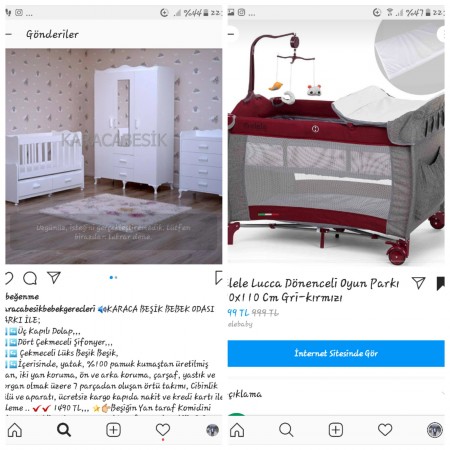Toggle saved bookmark for the play park product
This screenshot has width=450, height=450.
pyautogui.click(x=441, y=283)
